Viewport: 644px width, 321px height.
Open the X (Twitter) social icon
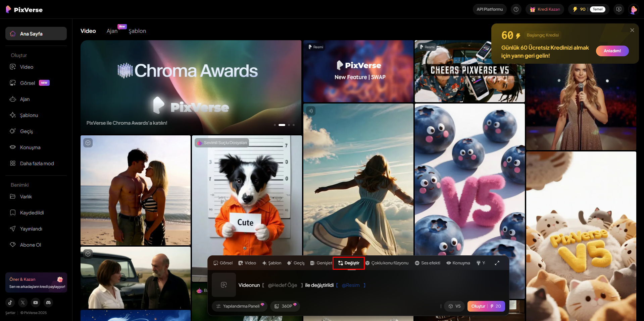(x=23, y=303)
